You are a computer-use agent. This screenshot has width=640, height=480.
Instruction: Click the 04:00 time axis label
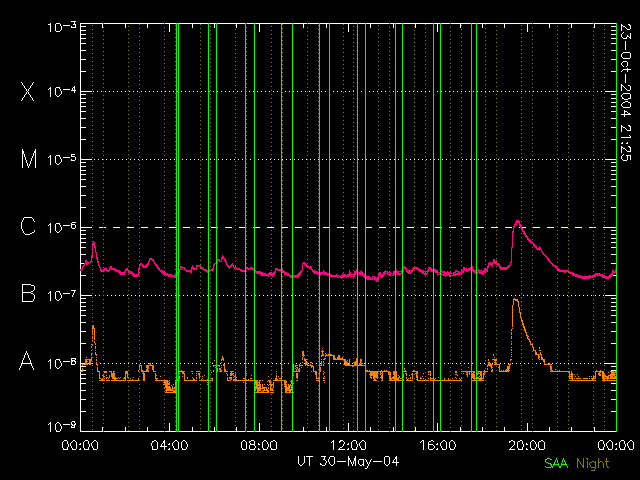tap(169, 445)
